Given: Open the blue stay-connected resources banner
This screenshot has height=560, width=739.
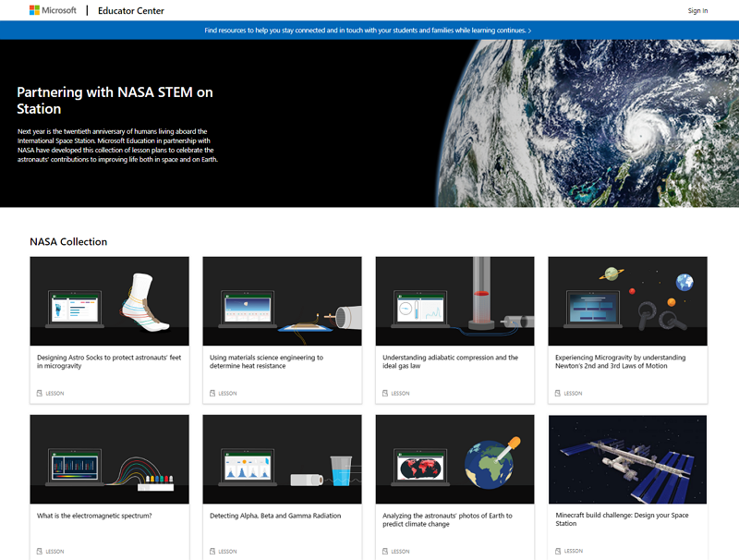Looking at the screenshot, I should coord(363,29).
